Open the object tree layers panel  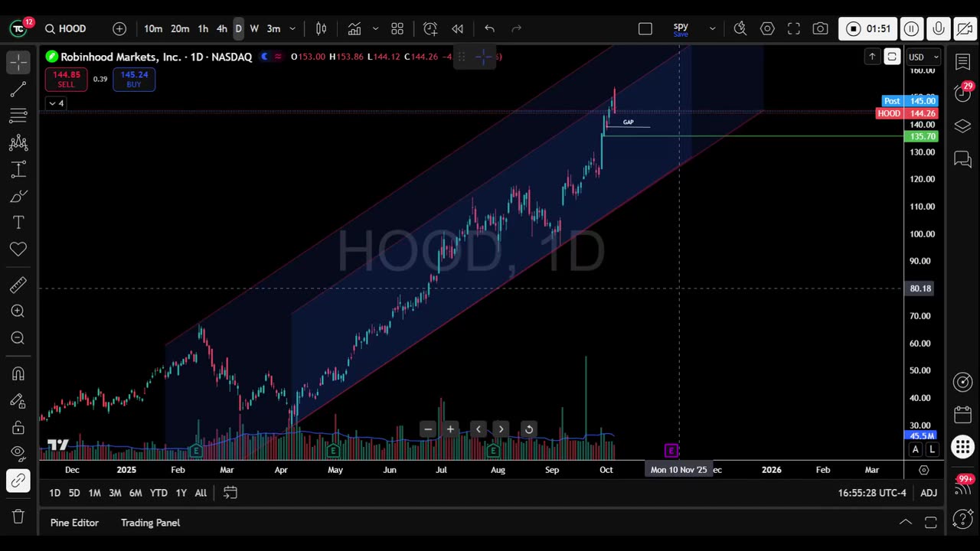(963, 126)
